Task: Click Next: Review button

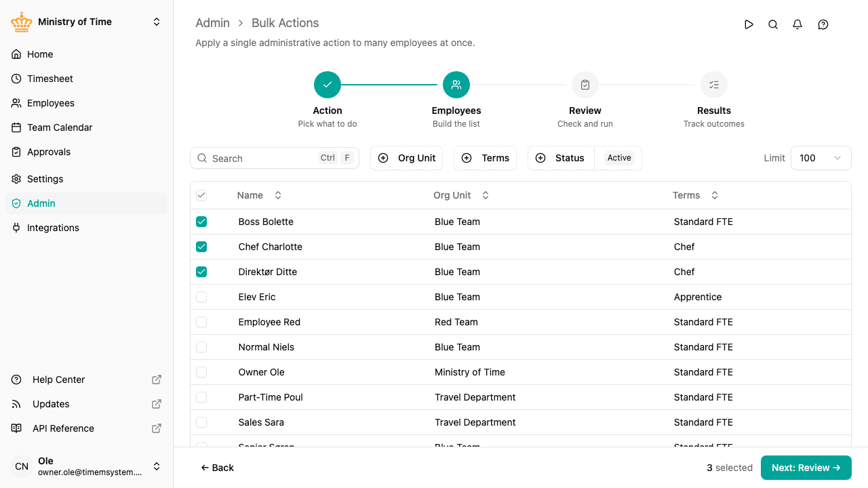Action: tap(806, 468)
